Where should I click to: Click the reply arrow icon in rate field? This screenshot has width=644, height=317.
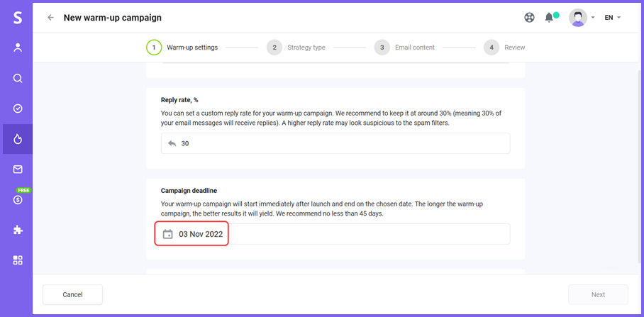click(x=172, y=144)
